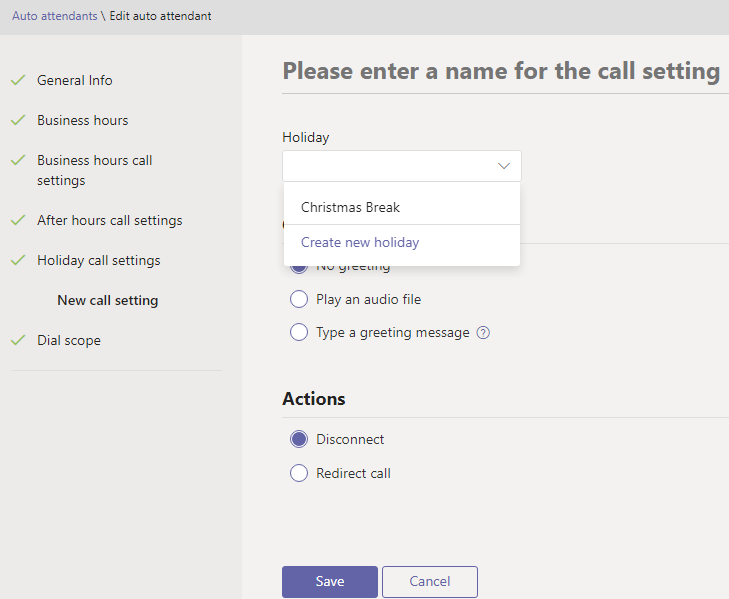Click the checkmark beside After hours call settings

pyautogui.click(x=18, y=220)
